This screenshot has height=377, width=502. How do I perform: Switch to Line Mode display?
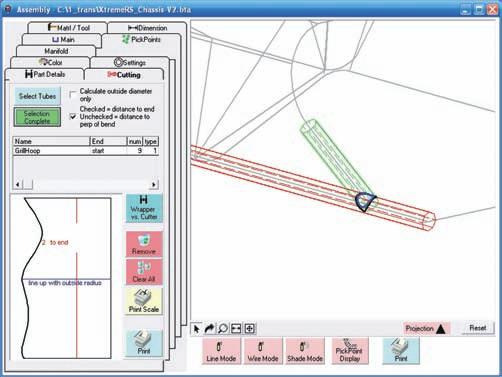click(x=221, y=351)
